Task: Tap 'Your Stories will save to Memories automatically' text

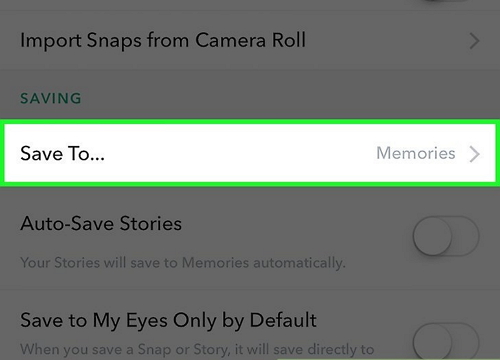Action: 183,263
